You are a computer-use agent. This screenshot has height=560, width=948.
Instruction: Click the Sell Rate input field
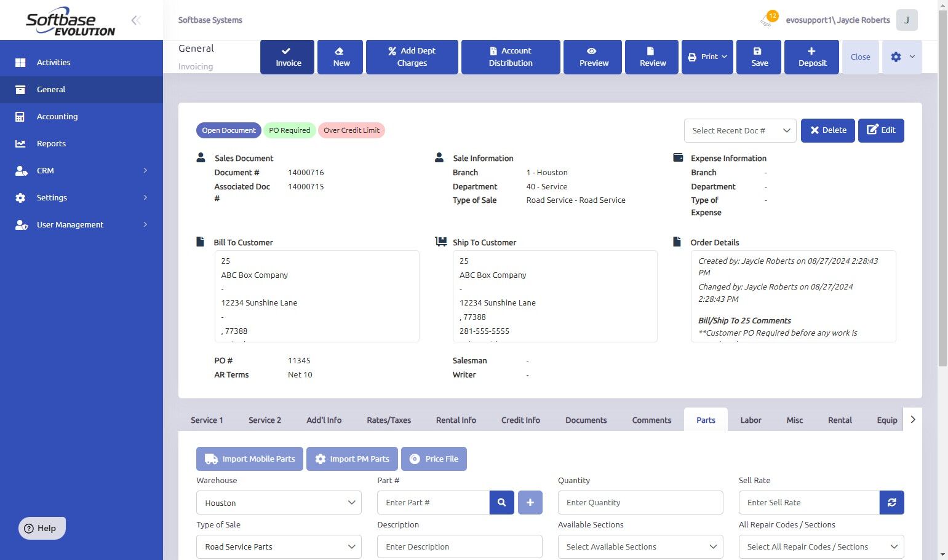(x=809, y=502)
